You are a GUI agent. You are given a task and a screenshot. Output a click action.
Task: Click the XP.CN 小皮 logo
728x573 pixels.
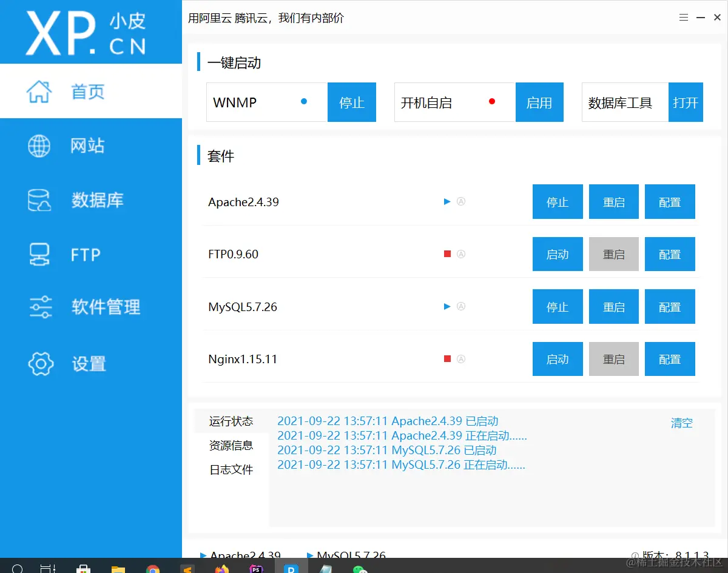pyautogui.click(x=86, y=33)
